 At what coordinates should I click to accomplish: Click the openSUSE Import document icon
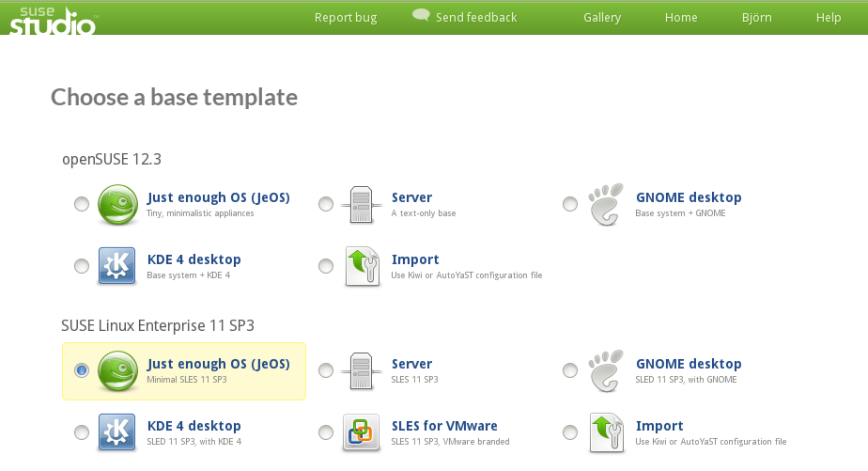click(362, 267)
